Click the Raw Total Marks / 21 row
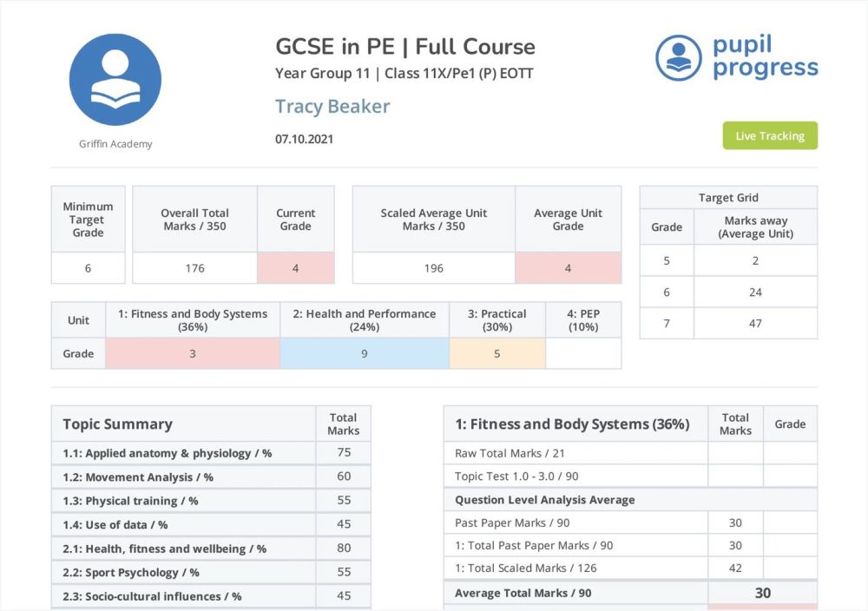This screenshot has height=611, width=868. click(575, 453)
